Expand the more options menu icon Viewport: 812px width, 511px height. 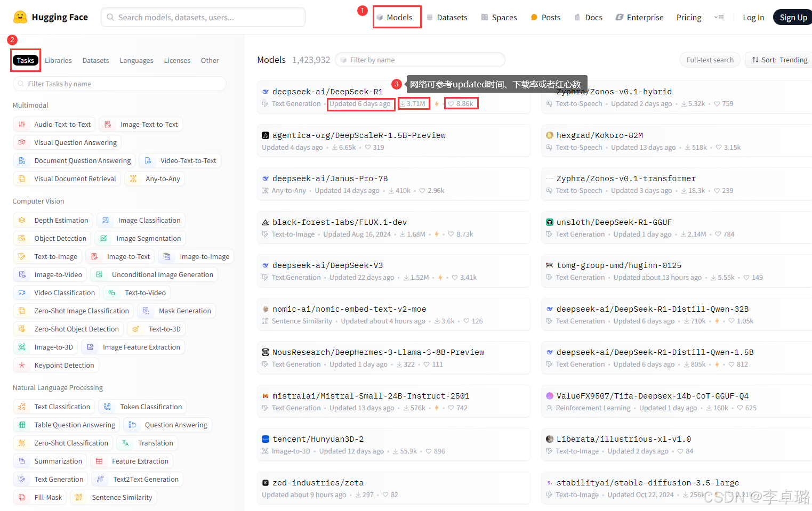point(719,18)
